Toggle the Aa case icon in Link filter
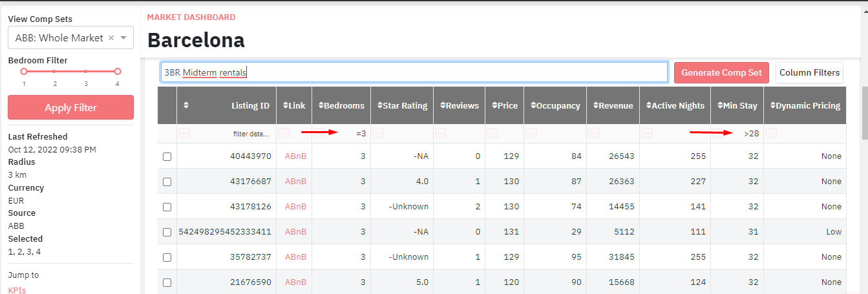This screenshot has height=294, width=868. [x=284, y=134]
